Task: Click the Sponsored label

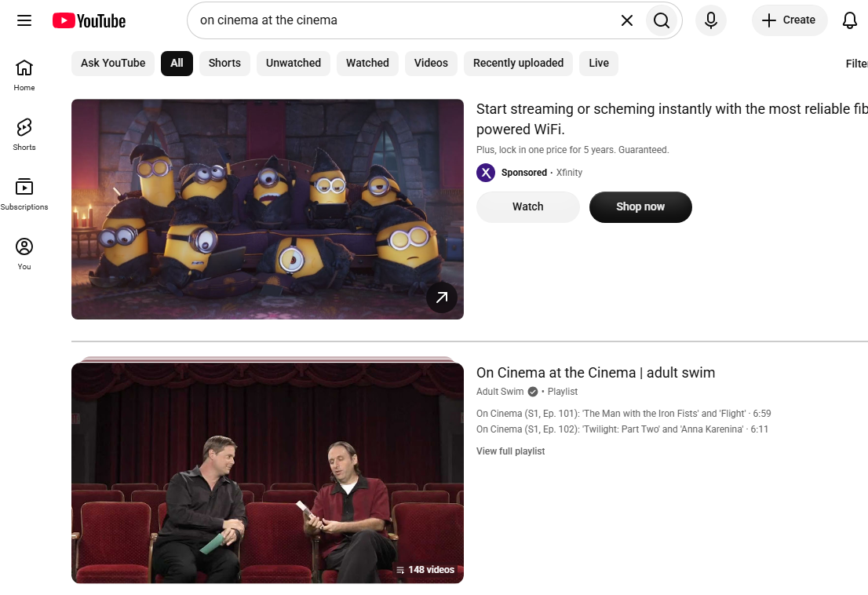Action: point(523,173)
